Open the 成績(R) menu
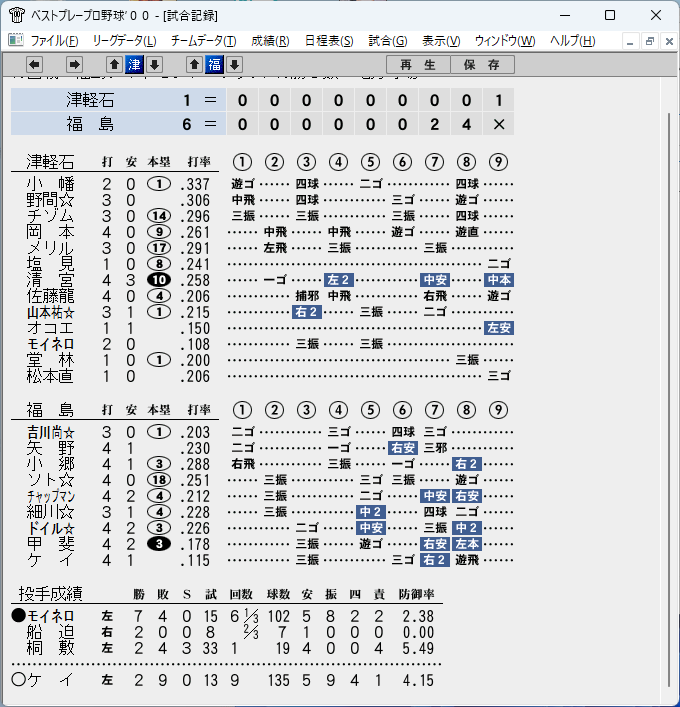The height and width of the screenshot is (707, 680). [x=270, y=41]
